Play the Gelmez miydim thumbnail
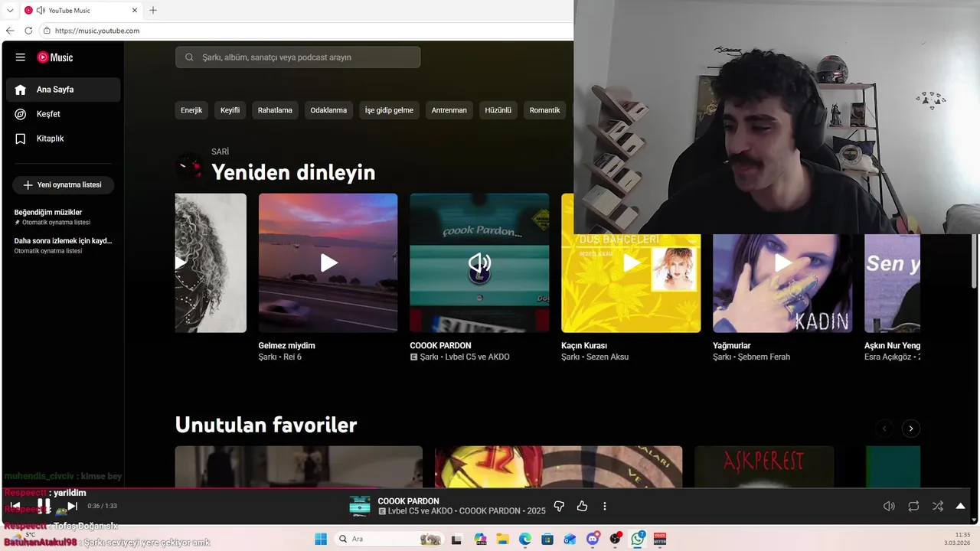 point(328,262)
